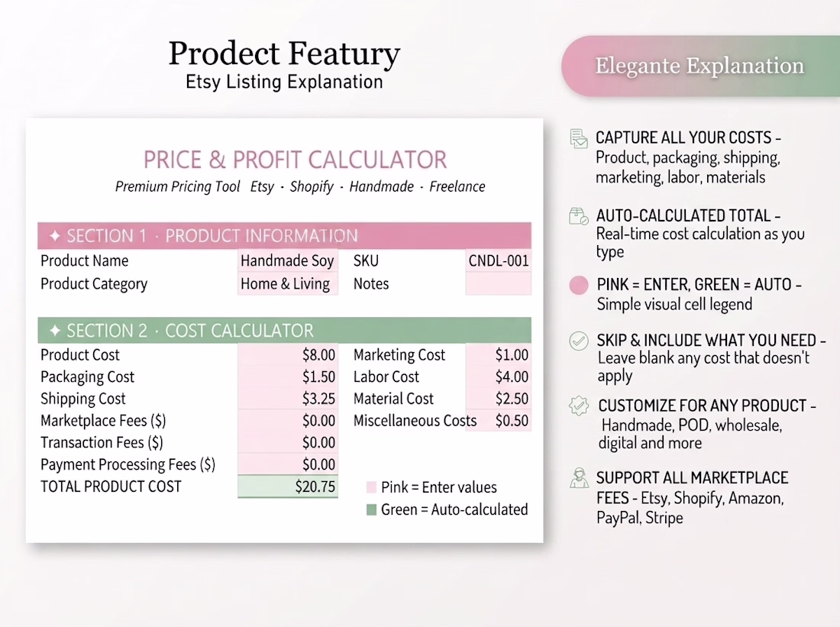840x627 pixels.
Task: Click the receipt icon beside Capture All Your Costs
Action: 579,139
